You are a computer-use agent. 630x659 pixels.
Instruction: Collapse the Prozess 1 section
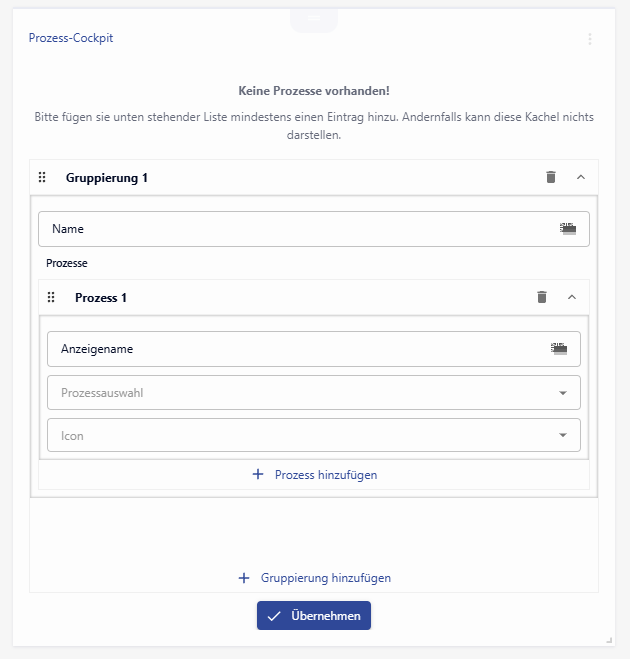(572, 297)
